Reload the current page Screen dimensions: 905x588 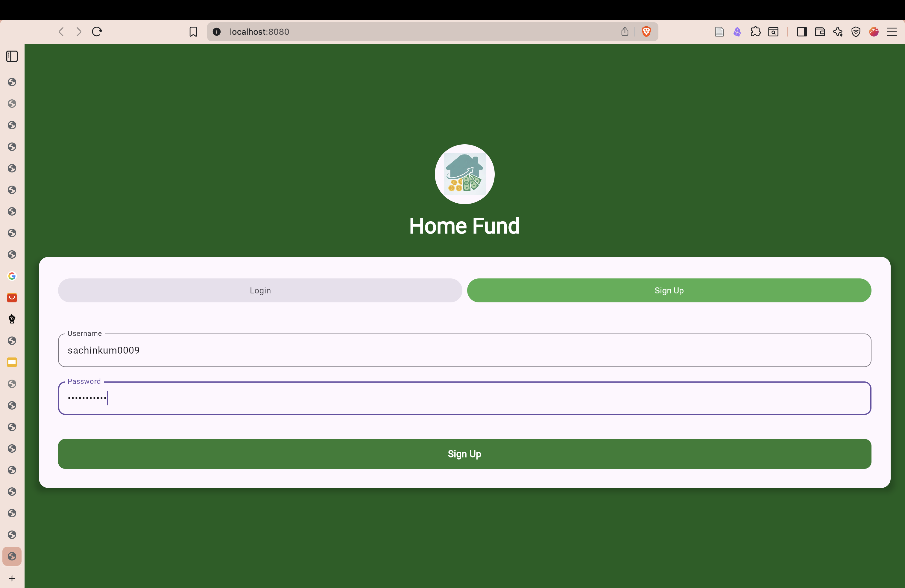click(x=97, y=31)
